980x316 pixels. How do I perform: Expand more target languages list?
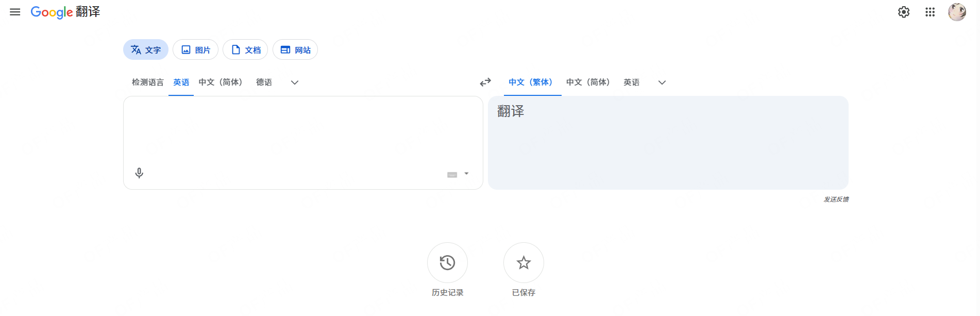pos(662,82)
